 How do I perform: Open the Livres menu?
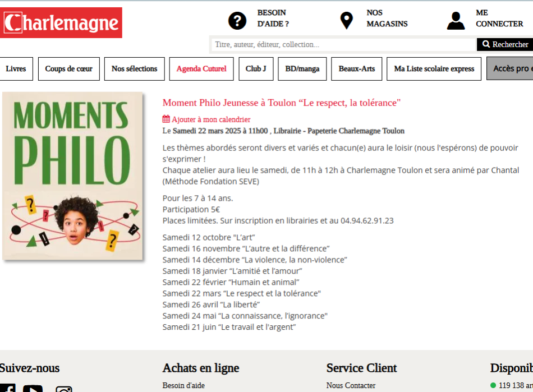[x=16, y=69]
